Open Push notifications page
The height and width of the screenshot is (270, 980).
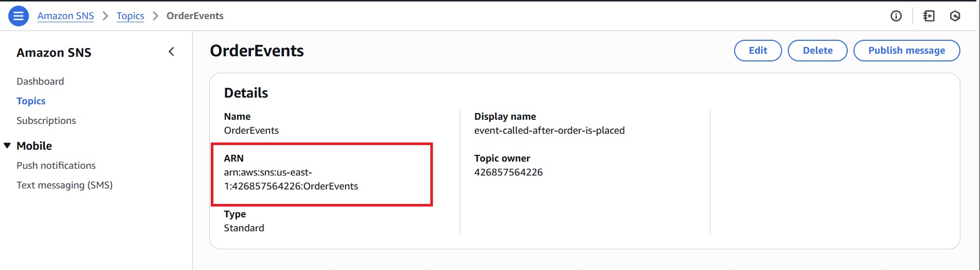[56, 166]
